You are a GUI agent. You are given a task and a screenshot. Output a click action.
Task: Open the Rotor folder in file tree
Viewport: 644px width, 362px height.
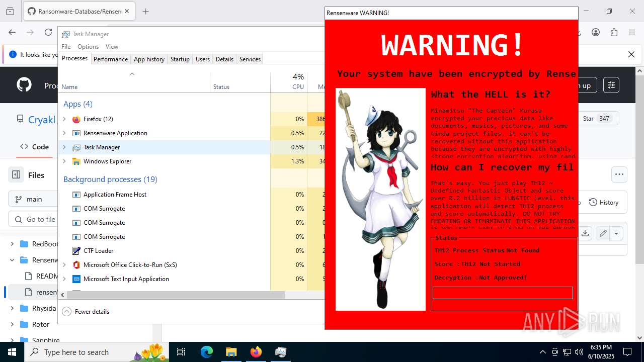point(40,324)
